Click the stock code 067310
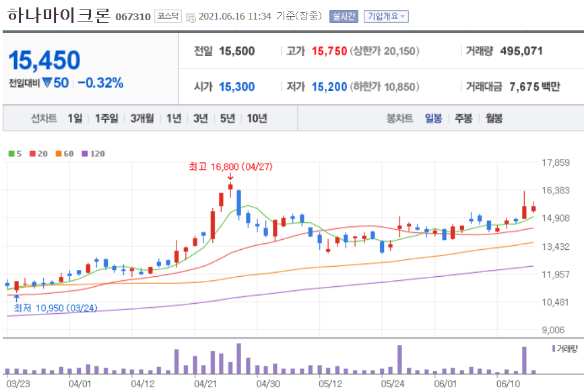Screen dimensions: 584x392 pyautogui.click(x=133, y=17)
